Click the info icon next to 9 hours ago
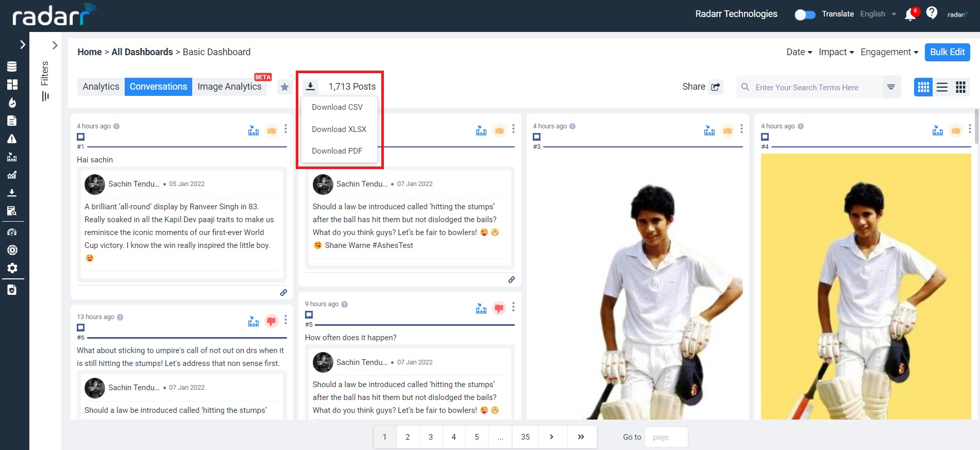 345,304
